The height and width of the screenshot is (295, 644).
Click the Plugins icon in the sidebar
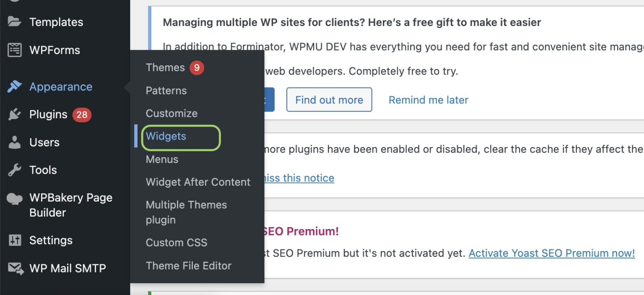14,114
